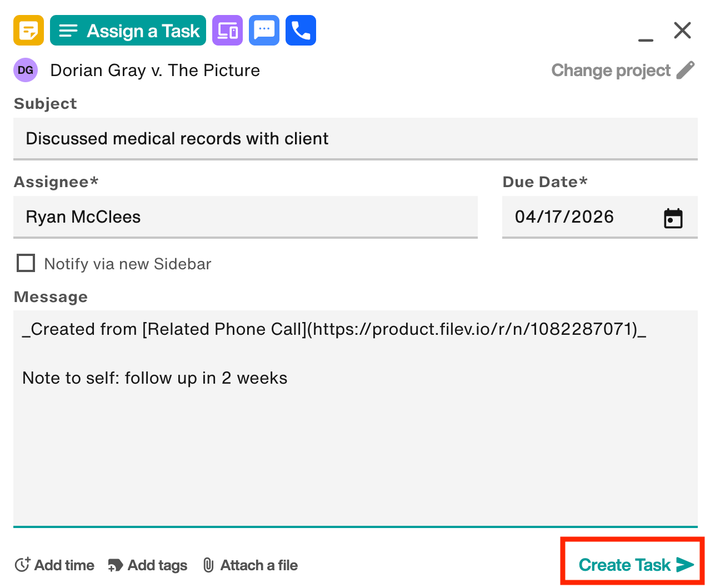Click the tag icon beside Add tags
Screen dimensions: 710x588
click(x=116, y=565)
